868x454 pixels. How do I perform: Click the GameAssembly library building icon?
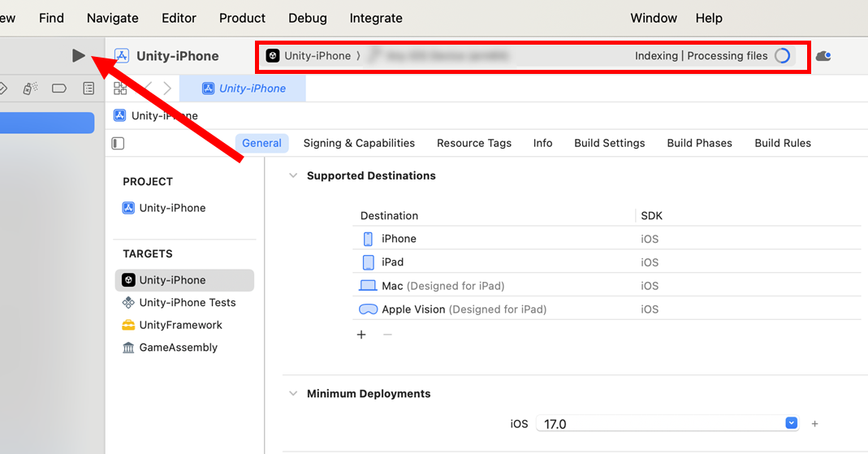pos(128,347)
